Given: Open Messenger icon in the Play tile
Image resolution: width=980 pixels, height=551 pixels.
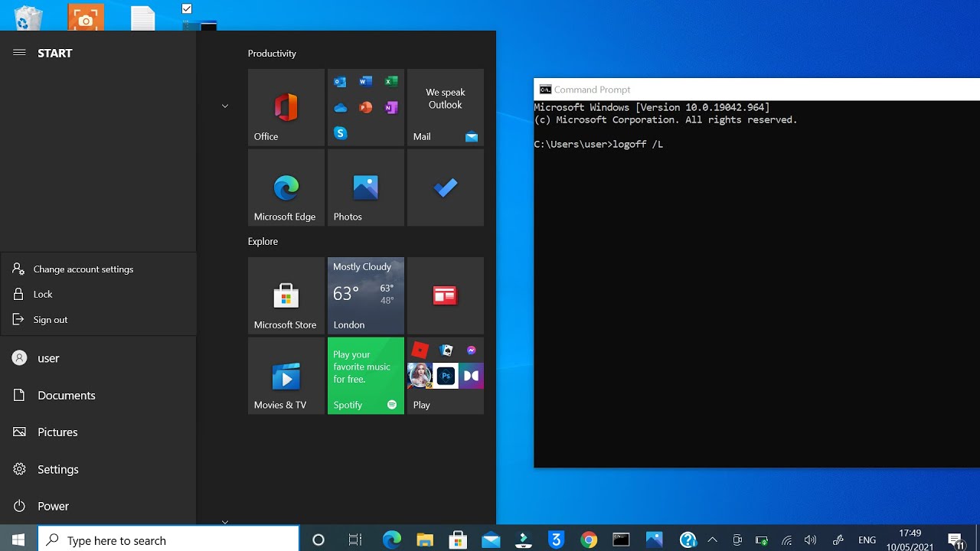Looking at the screenshot, I should tap(472, 350).
